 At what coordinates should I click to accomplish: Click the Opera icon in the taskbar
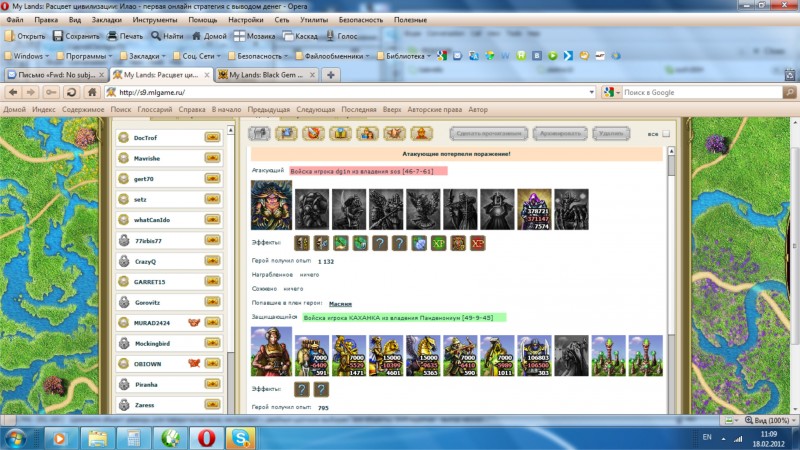coord(204,438)
